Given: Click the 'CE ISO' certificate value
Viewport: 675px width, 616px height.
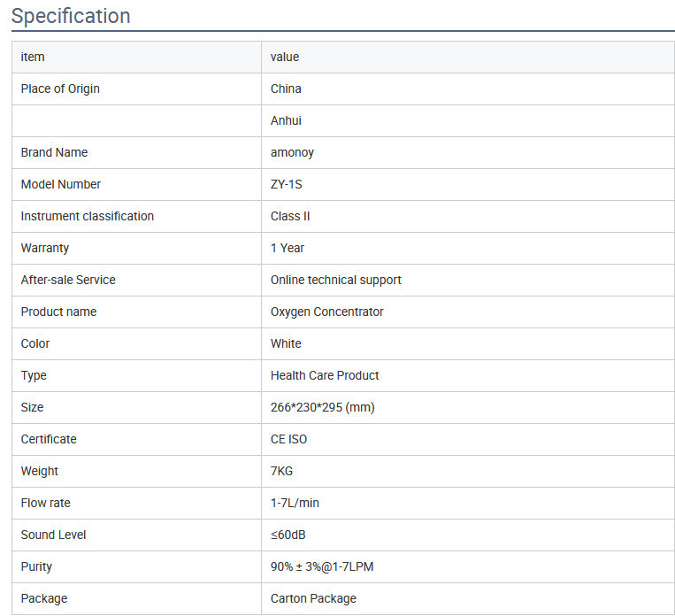Looking at the screenshot, I should pyautogui.click(x=288, y=439).
